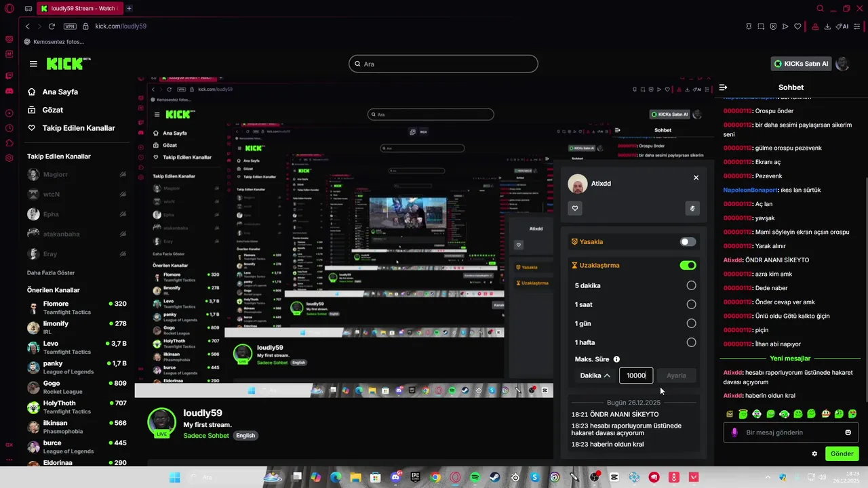868x488 pixels.
Task: Toggle the Yasakla switch
Action: 688,242
